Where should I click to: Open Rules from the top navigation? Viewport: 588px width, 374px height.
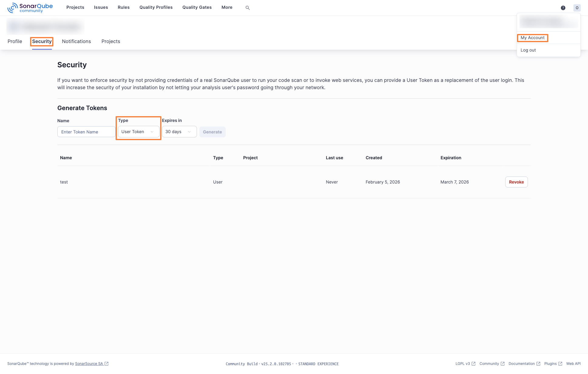123,7
